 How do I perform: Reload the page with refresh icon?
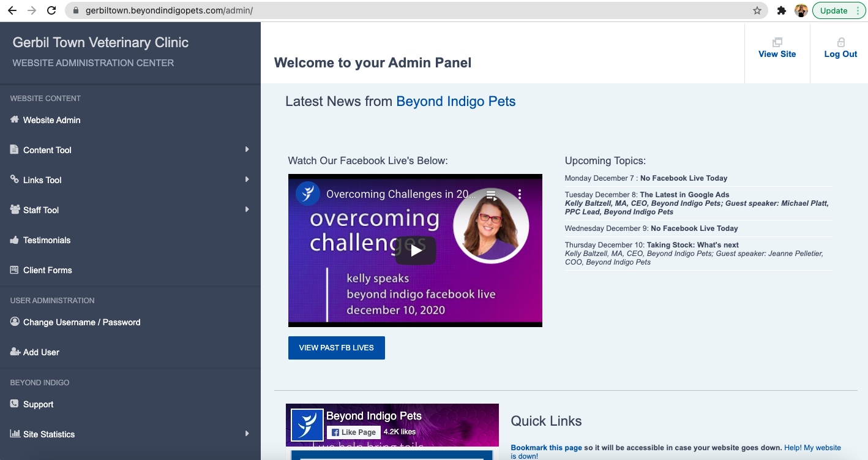[x=52, y=10]
